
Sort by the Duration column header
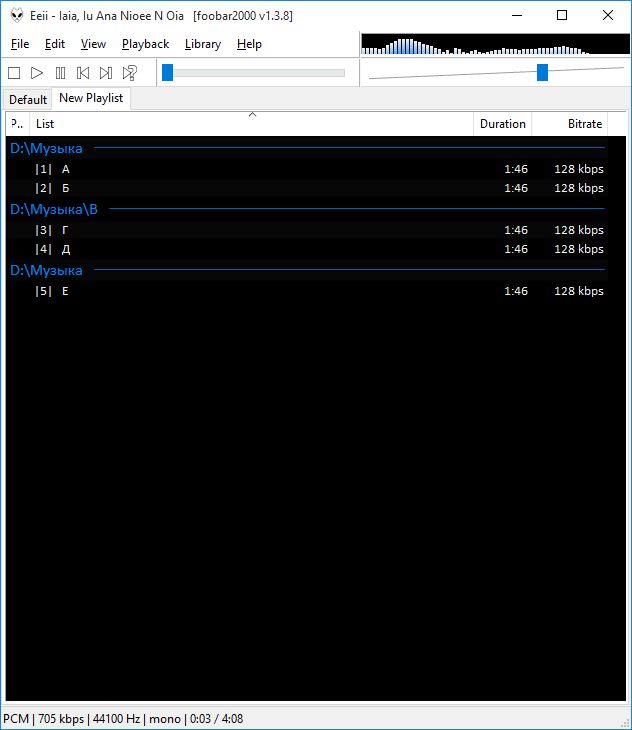pos(502,124)
